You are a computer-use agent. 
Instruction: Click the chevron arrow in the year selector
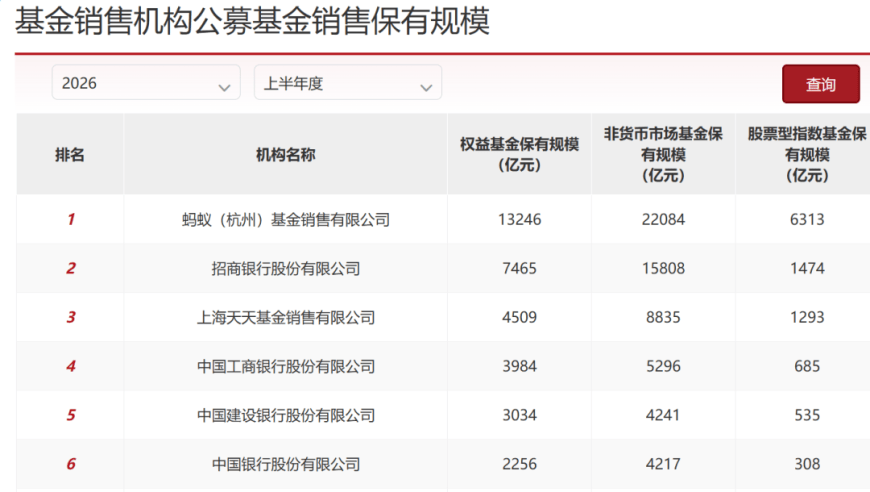pyautogui.click(x=224, y=87)
